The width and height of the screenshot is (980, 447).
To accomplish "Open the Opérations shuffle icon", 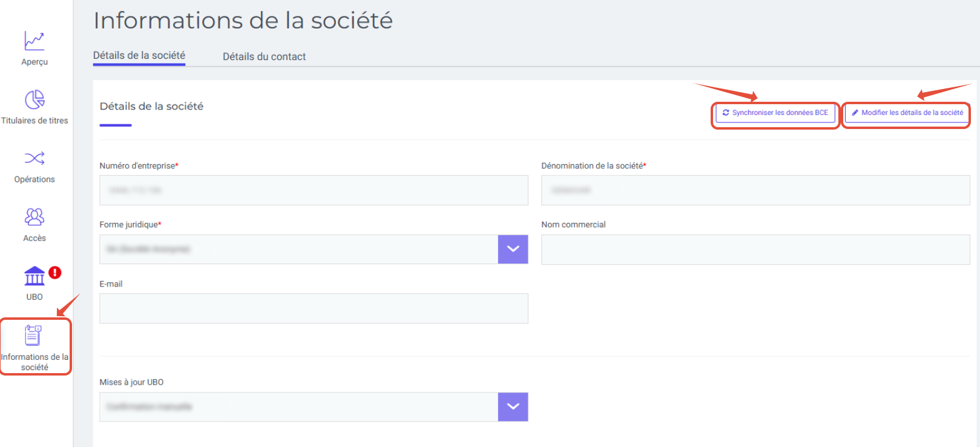I will pyautogui.click(x=35, y=158).
